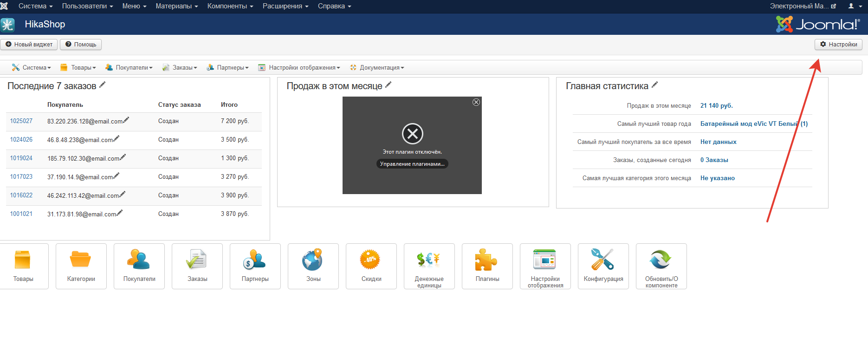Edit customer 185.79.102.30@email.com
The image size is (868, 345).
point(123,157)
